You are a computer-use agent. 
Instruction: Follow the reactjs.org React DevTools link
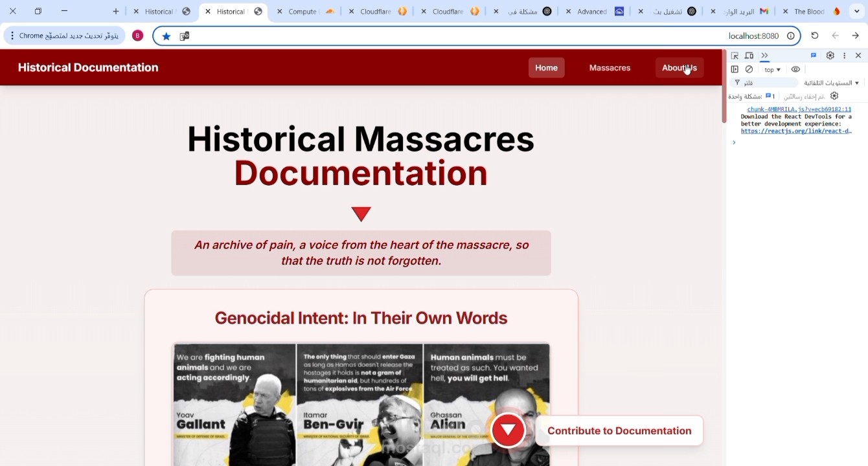796,131
